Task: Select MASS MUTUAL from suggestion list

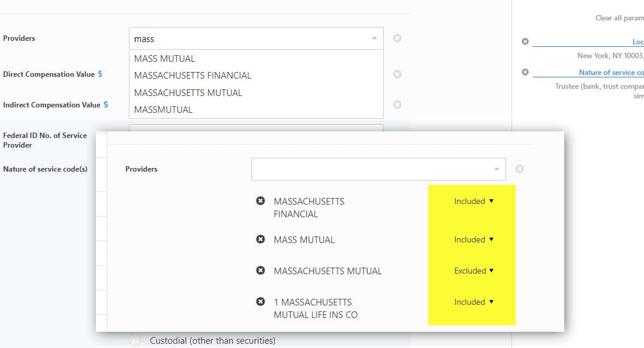Action: pos(165,59)
